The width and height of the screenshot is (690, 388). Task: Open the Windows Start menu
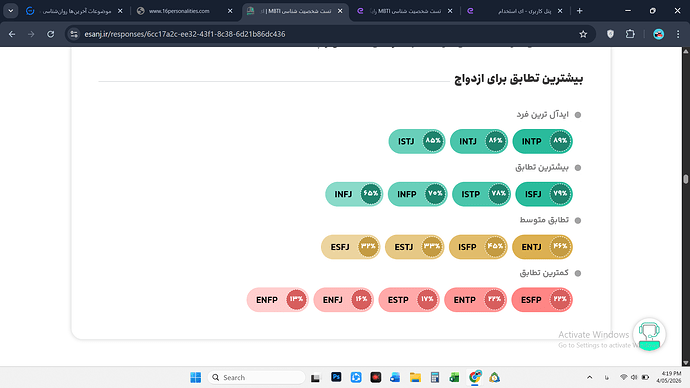coord(195,377)
